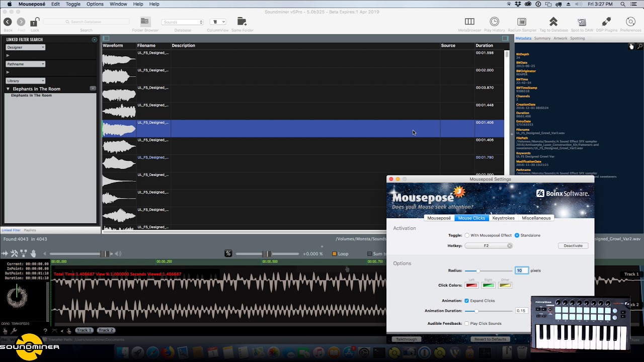Image resolution: width=644 pixels, height=362 pixels.
Task: Click the Deactivate button
Action: point(573,246)
